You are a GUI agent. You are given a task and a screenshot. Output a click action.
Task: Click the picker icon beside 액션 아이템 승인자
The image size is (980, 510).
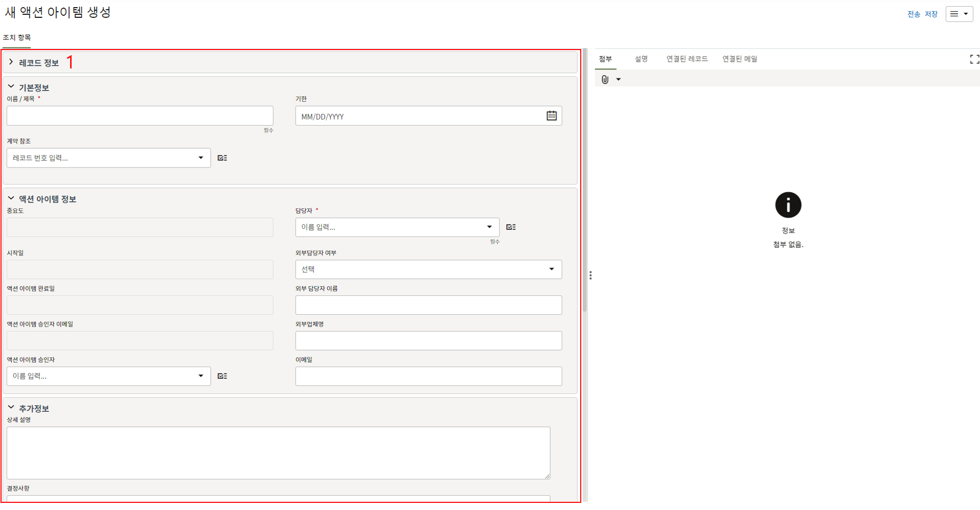[222, 376]
